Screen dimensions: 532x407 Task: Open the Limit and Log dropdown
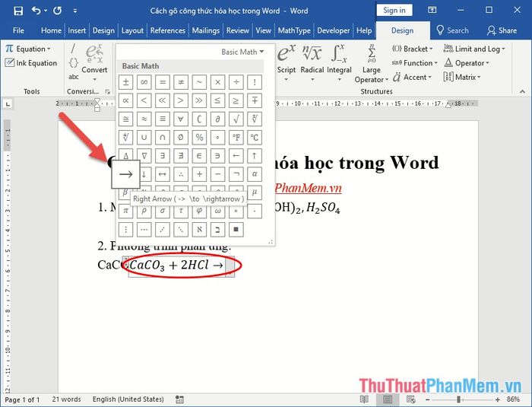tap(474, 49)
